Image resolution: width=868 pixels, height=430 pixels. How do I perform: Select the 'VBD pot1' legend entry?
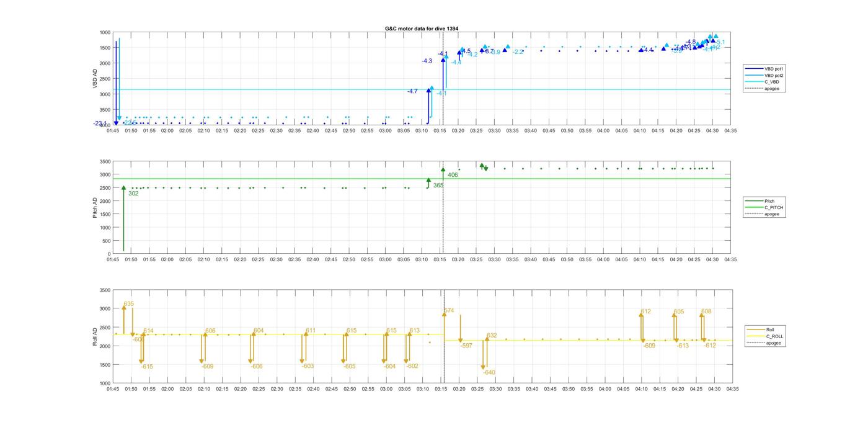click(x=774, y=69)
